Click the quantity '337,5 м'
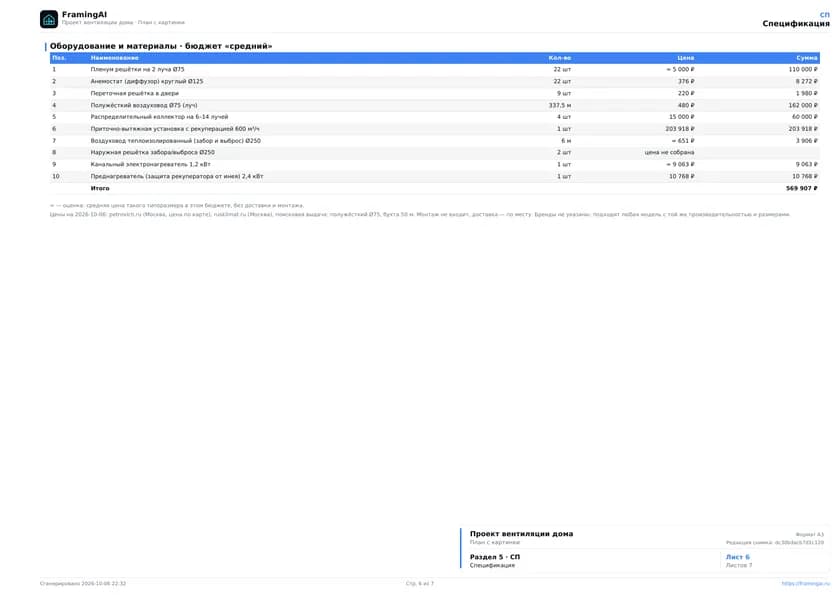 click(560, 106)
